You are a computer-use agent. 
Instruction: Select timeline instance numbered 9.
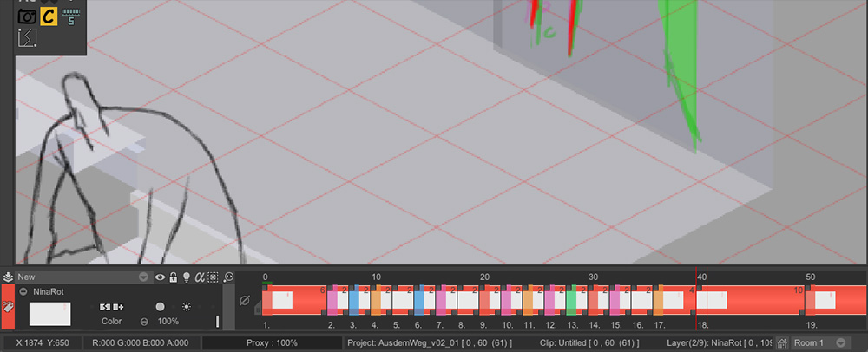(490, 300)
